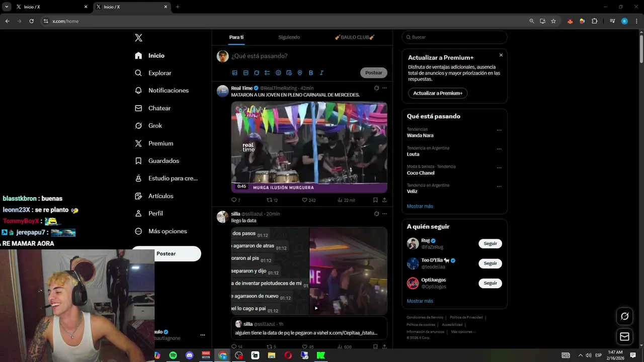Open floating messages button
Viewport: 644px width, 362px height.
pos(624,336)
